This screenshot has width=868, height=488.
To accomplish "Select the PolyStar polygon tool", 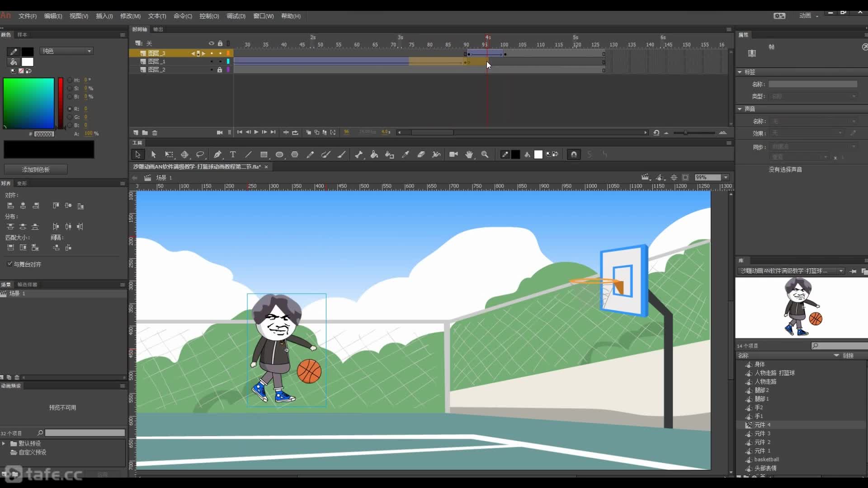I will [x=295, y=155].
